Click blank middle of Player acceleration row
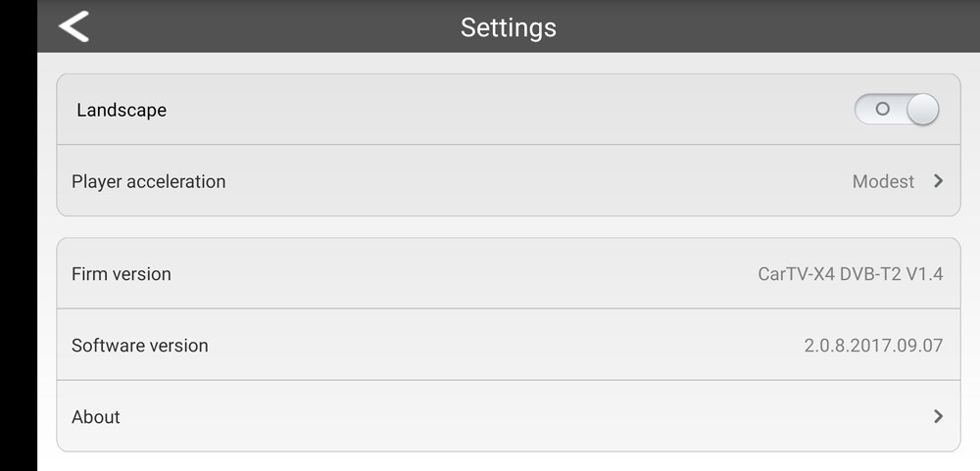 coord(529,181)
